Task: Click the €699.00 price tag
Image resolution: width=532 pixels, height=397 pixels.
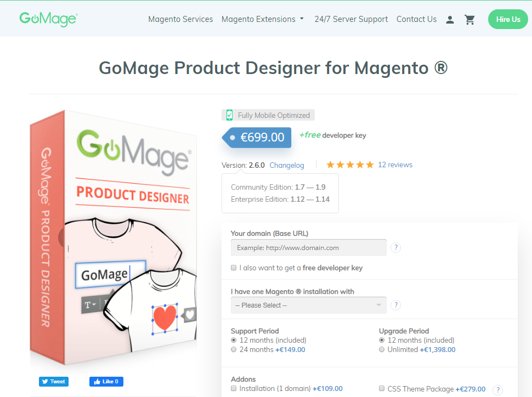Action: coord(257,138)
